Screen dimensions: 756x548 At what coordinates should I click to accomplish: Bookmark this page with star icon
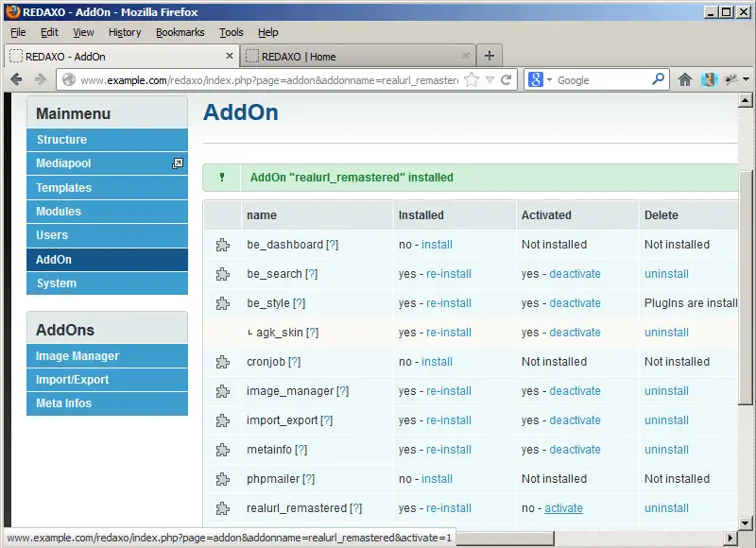(472, 79)
